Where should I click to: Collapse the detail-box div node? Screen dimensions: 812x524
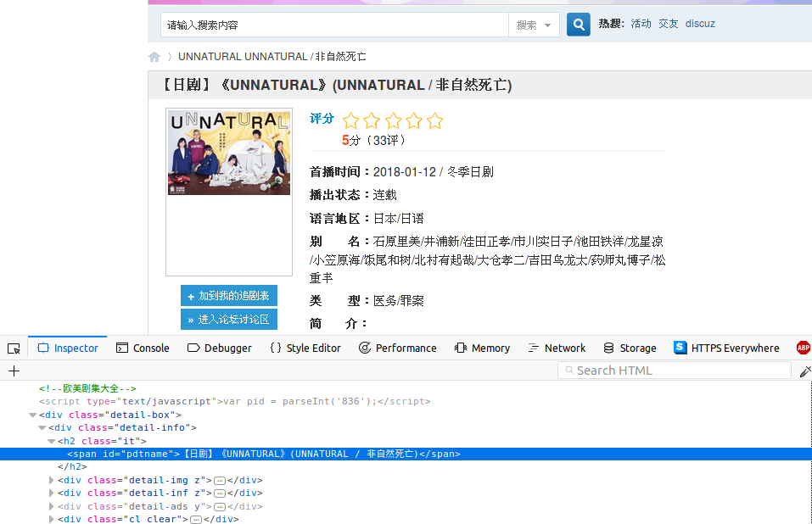pos(32,415)
